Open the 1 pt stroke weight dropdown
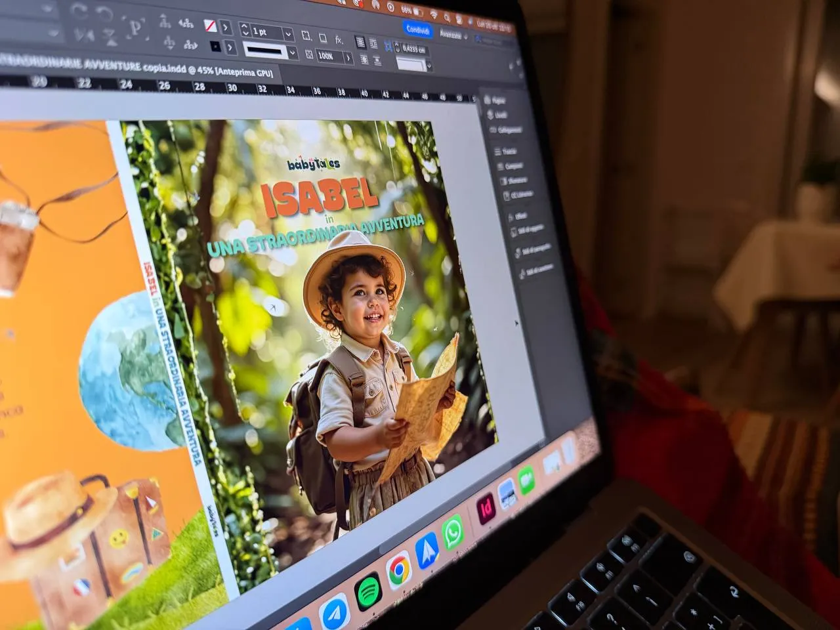Screen dimensions: 840x630 [x=288, y=33]
